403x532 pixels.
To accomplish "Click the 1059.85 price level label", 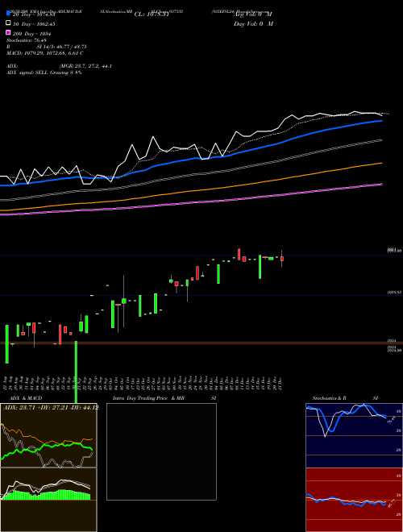I will [394, 292].
